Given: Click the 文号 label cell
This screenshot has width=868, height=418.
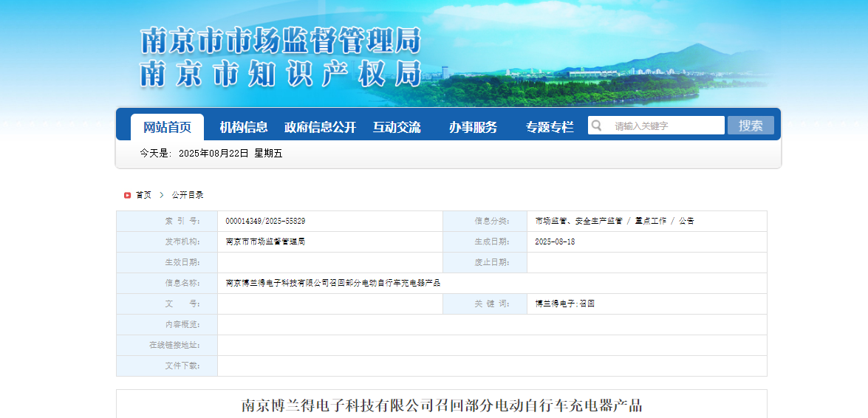Looking at the screenshot, I should coord(167,304).
